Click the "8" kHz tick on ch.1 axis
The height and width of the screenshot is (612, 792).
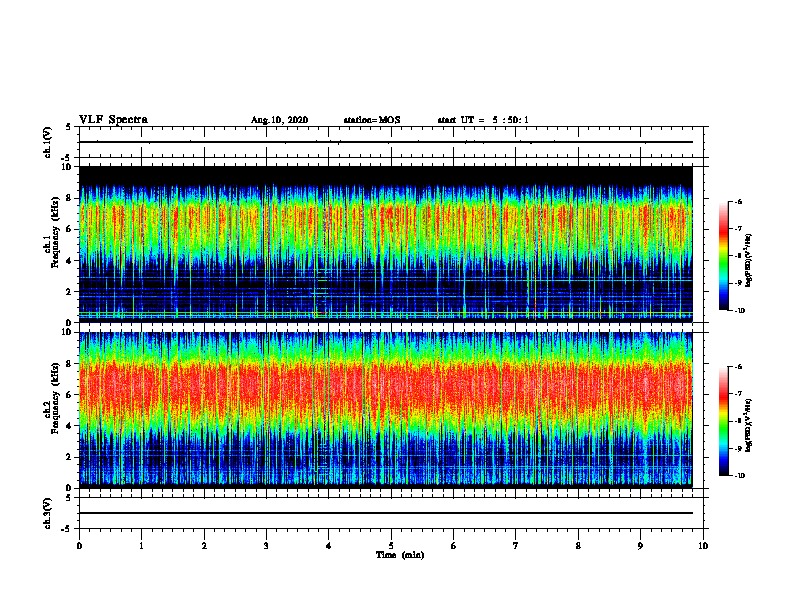coord(69,198)
